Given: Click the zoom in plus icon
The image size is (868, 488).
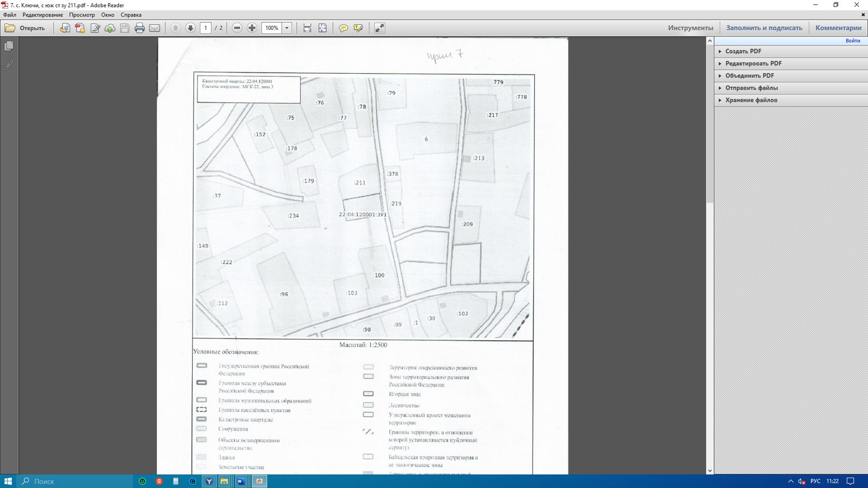Looking at the screenshot, I should click(x=252, y=28).
